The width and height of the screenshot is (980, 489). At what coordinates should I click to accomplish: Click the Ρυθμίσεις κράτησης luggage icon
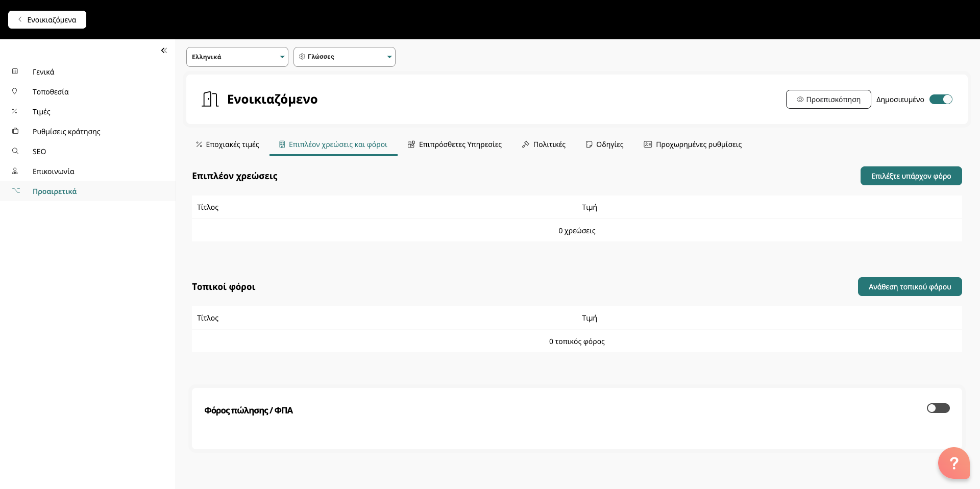tap(15, 131)
